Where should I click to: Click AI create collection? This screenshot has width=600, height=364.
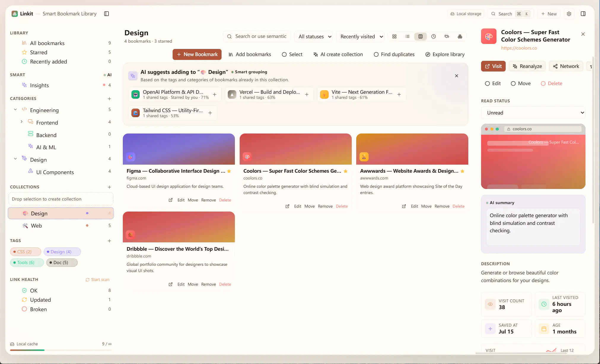pos(338,54)
